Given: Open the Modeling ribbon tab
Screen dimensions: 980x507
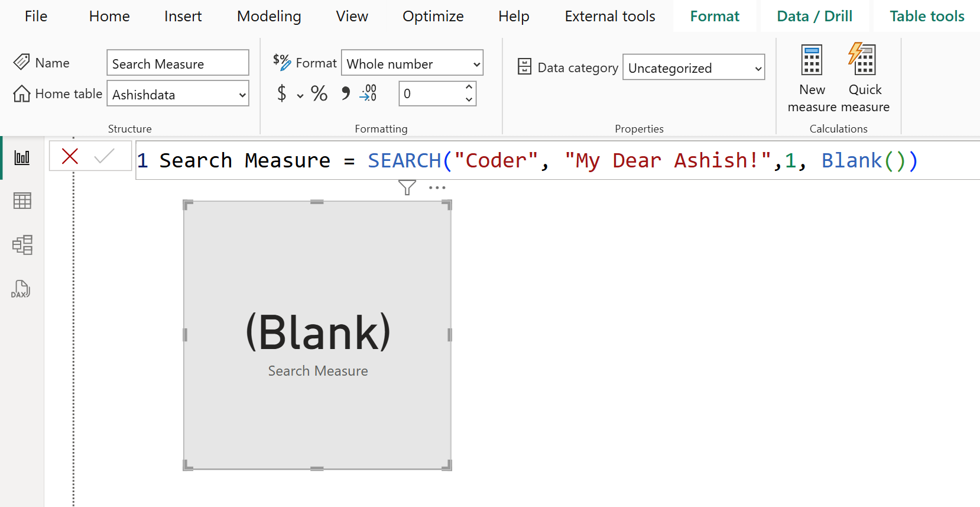Looking at the screenshot, I should tap(269, 16).
